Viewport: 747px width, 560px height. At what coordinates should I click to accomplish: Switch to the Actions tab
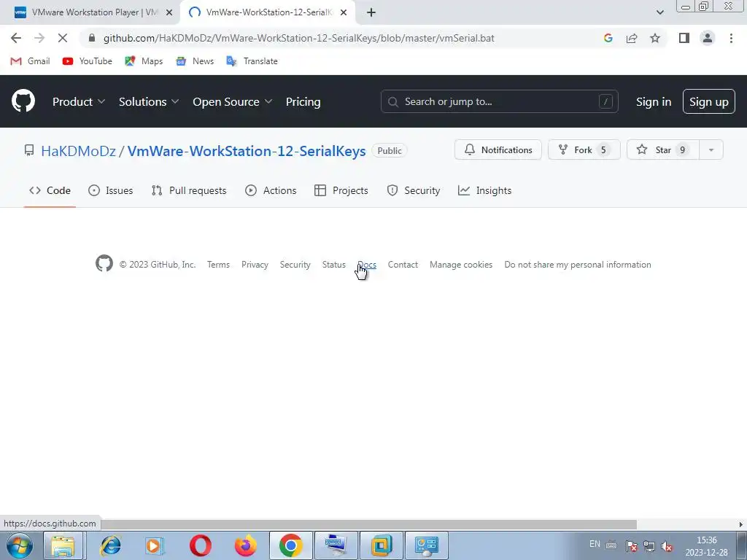click(271, 190)
